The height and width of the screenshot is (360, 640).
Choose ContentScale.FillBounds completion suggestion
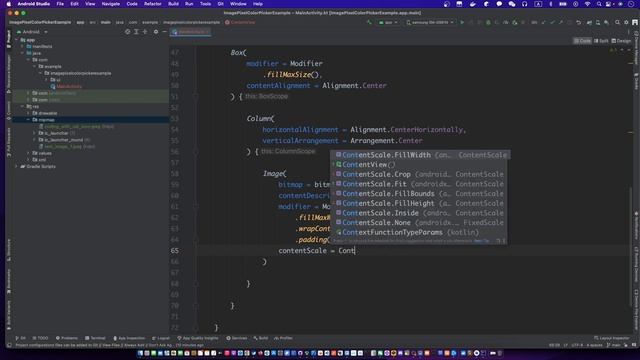tap(420, 193)
